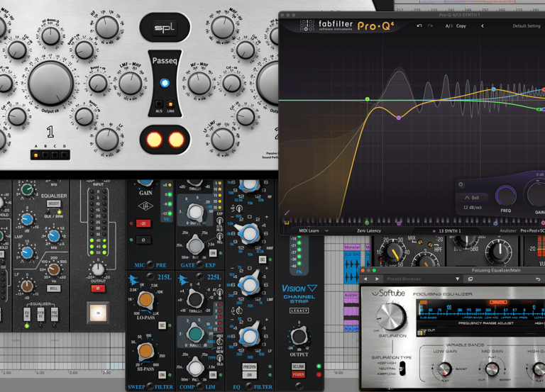Select preset slot A on Passeq
This screenshot has width=545, height=392.
[x=35, y=155]
